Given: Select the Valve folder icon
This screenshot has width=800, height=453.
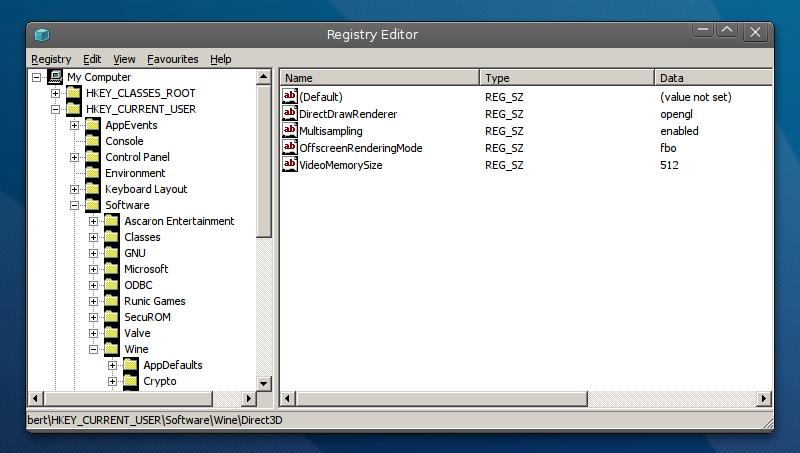Looking at the screenshot, I should point(111,333).
